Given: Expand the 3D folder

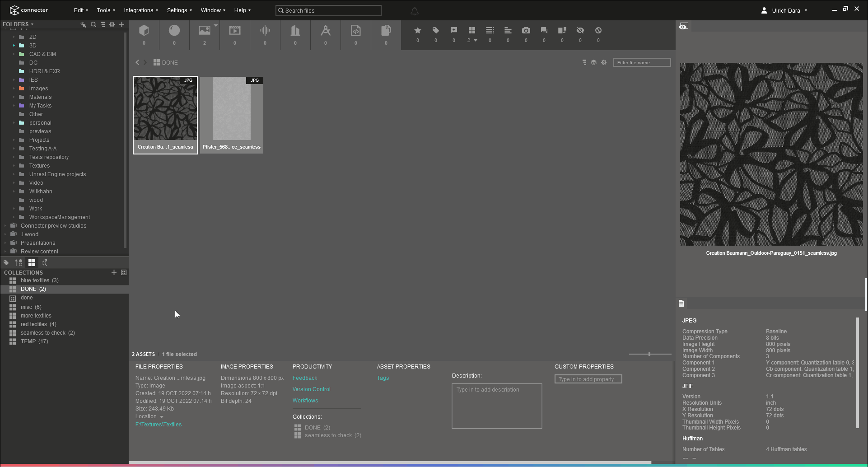Looking at the screenshot, I should click(x=14, y=46).
